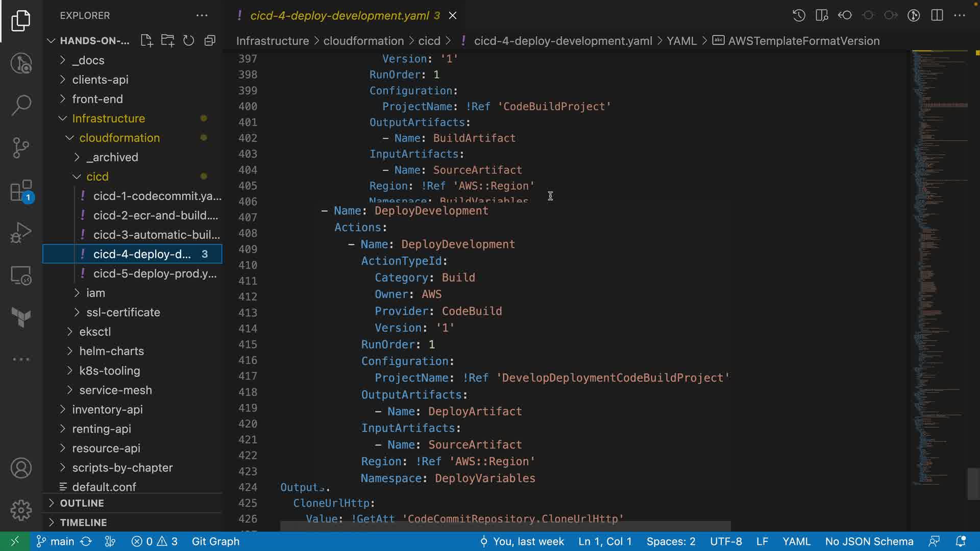Refresh the Explorer file tree

(x=189, y=41)
